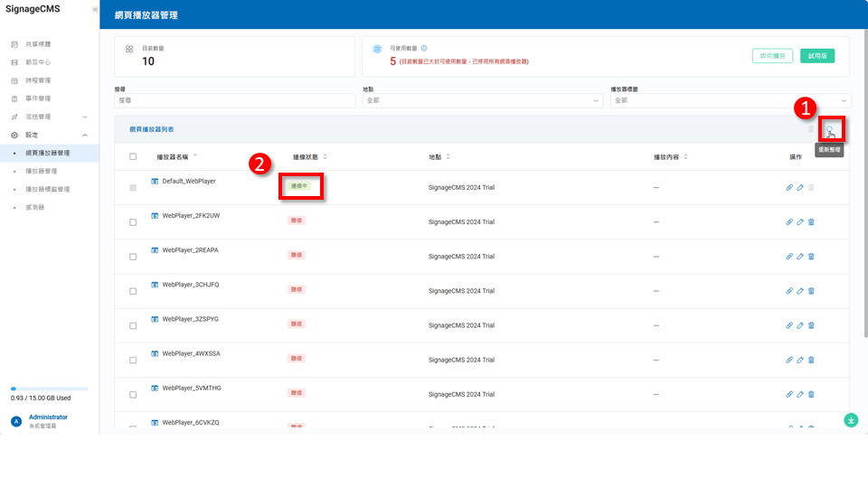868x488 pixels.
Task: Open the 地點 location filter dropdown
Action: coord(482,100)
